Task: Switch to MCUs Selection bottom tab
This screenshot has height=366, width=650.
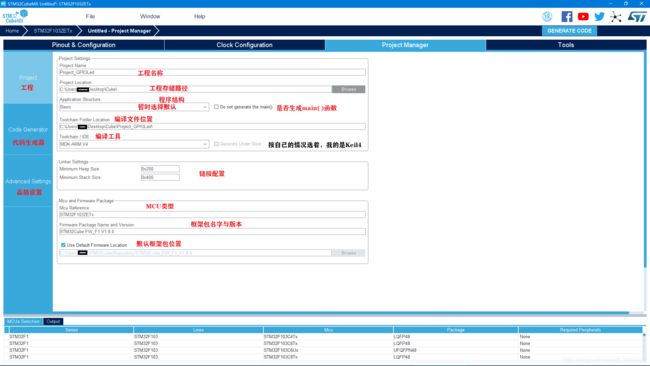Action: [x=23, y=321]
